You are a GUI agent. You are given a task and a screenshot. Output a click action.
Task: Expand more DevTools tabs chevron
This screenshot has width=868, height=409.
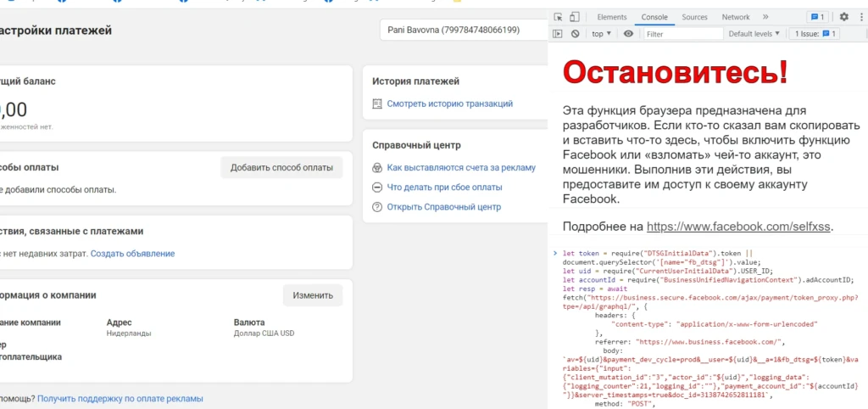(x=765, y=17)
